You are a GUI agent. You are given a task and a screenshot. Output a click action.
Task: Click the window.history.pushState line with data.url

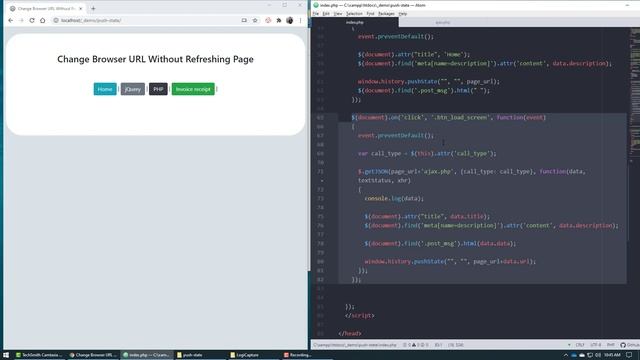click(x=450, y=261)
